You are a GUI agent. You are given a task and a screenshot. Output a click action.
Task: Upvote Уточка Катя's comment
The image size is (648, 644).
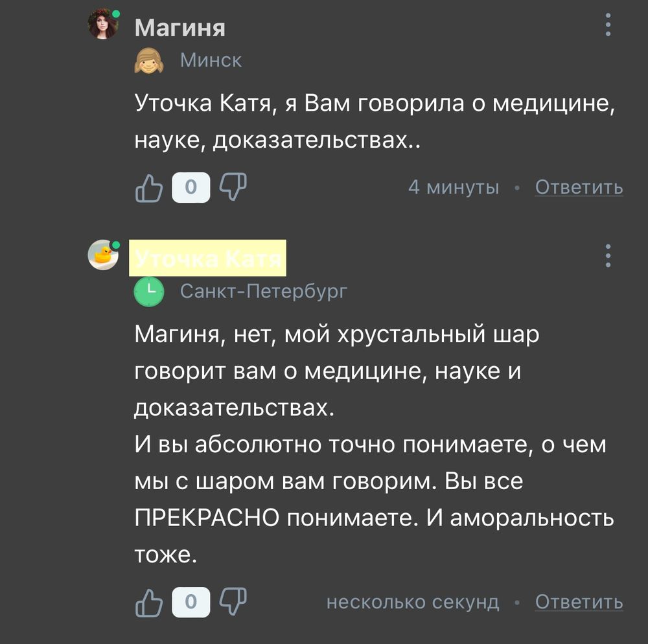pos(149,602)
